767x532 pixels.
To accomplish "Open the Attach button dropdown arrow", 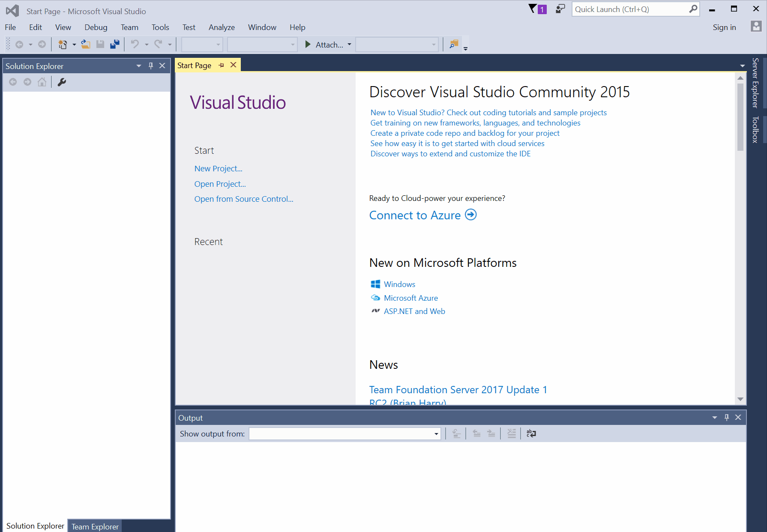I will [x=349, y=45].
